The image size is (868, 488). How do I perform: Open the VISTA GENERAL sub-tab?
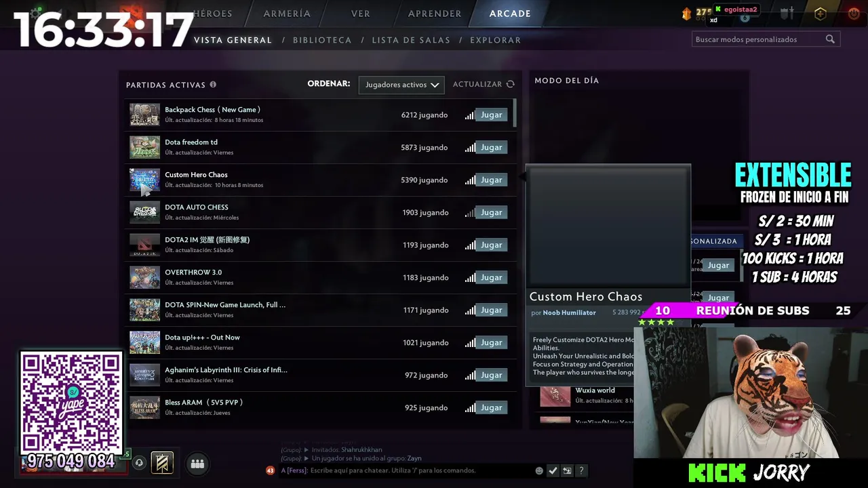(x=233, y=40)
